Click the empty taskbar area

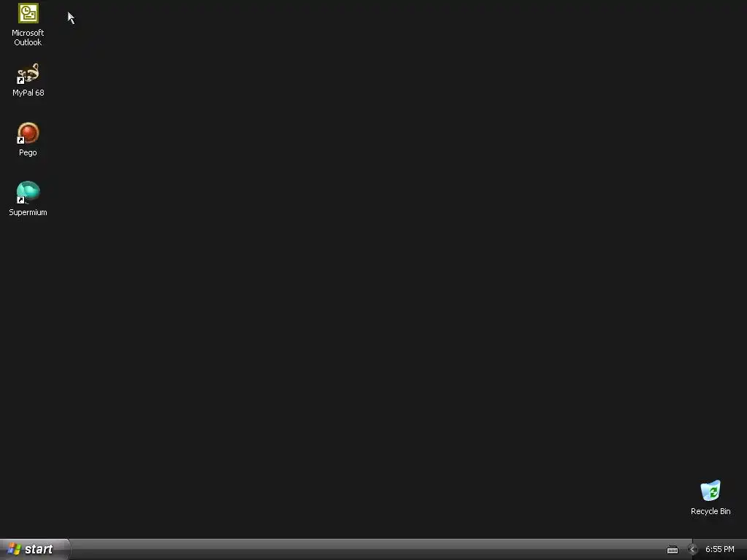pyautogui.click(x=367, y=550)
